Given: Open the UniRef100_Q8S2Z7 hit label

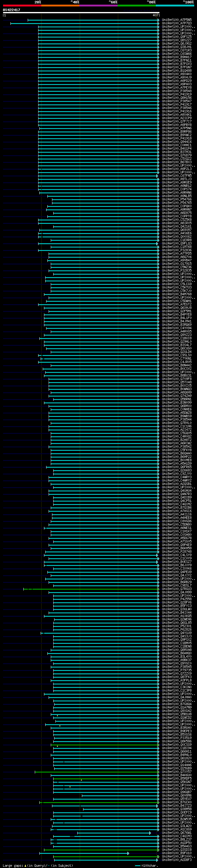Looking at the screenshot, I should coord(177,40).
